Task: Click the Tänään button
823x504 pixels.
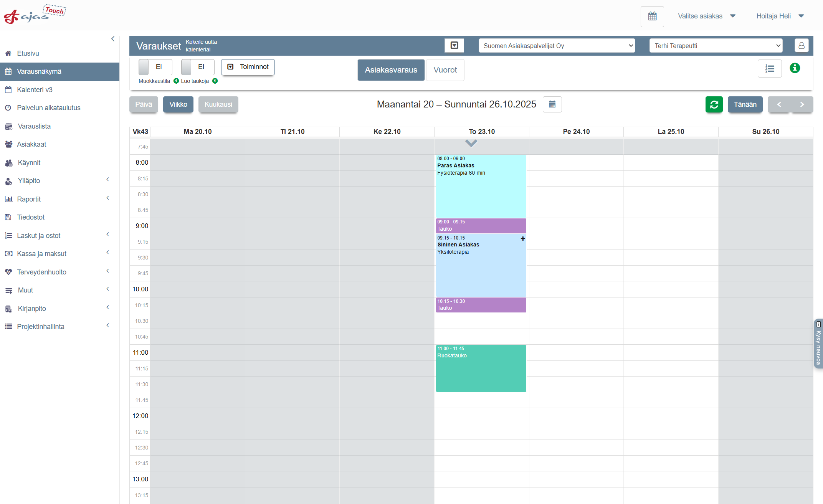Action: [745, 104]
